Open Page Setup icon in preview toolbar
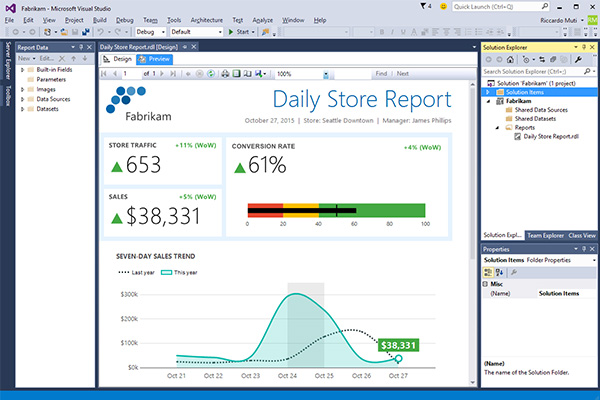This screenshot has width=600, height=400. click(x=248, y=73)
